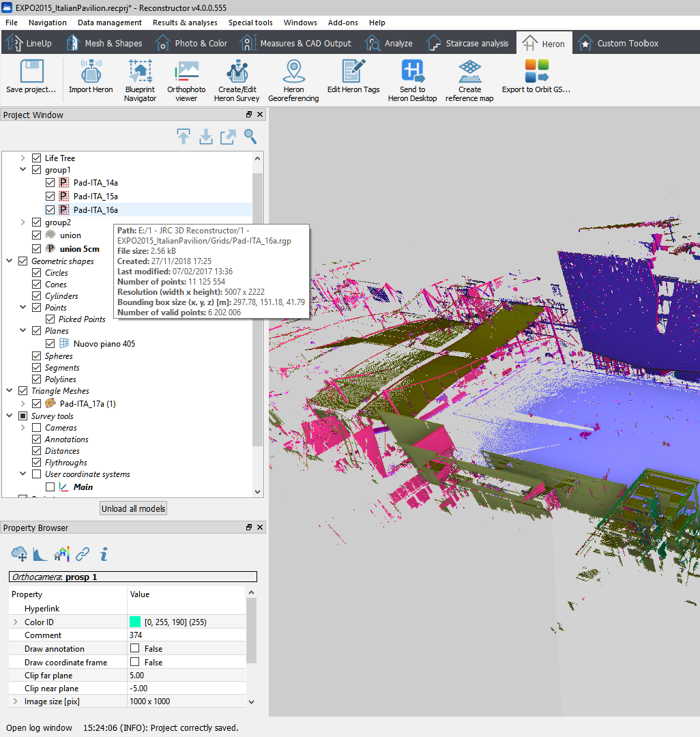Click the Unload all models button

(133, 508)
